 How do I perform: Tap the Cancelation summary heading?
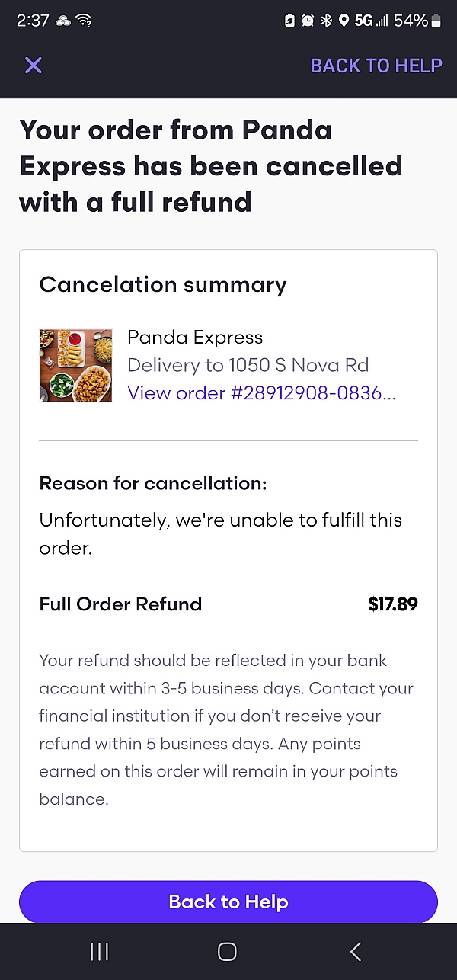coord(163,285)
